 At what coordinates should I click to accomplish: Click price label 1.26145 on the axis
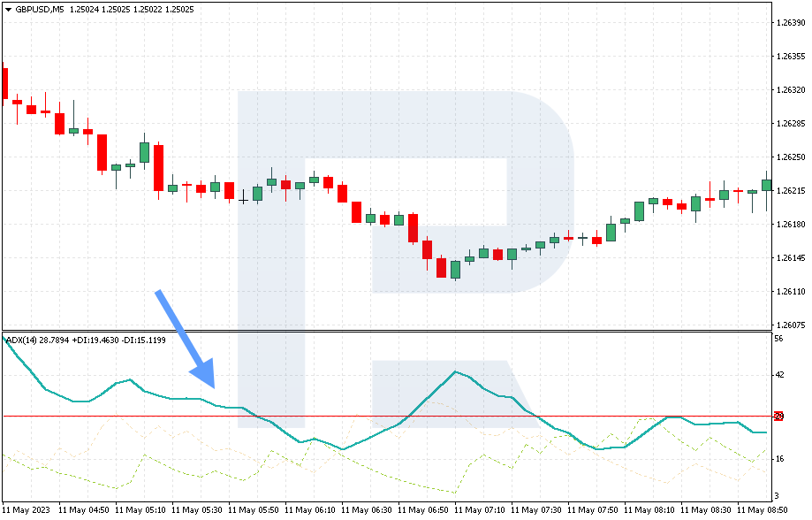(791, 258)
